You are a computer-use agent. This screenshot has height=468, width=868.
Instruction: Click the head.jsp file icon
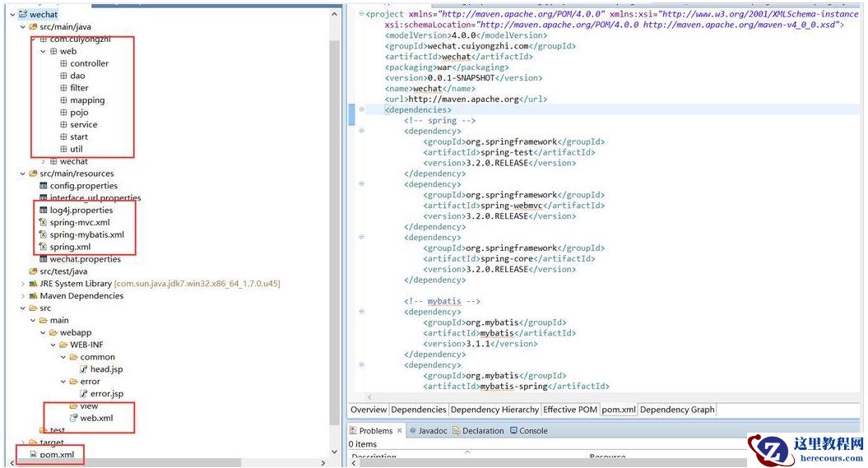click(83, 369)
